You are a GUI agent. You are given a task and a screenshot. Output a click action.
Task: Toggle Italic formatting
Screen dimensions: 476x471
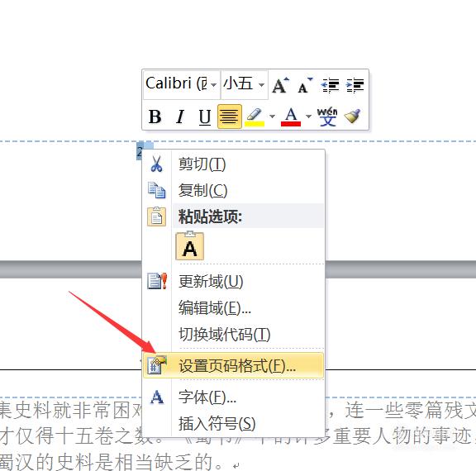click(180, 117)
